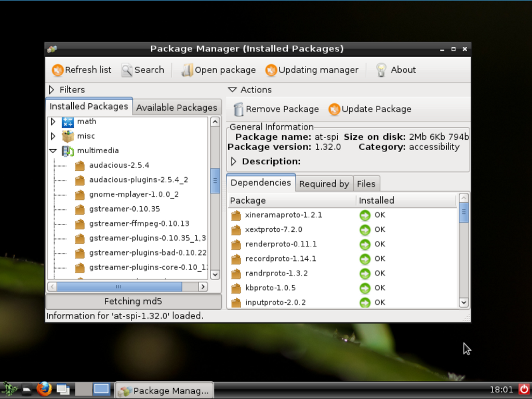Click the dependencies list scroll up arrow
Image resolution: width=532 pixels, height=399 pixels.
(x=464, y=198)
